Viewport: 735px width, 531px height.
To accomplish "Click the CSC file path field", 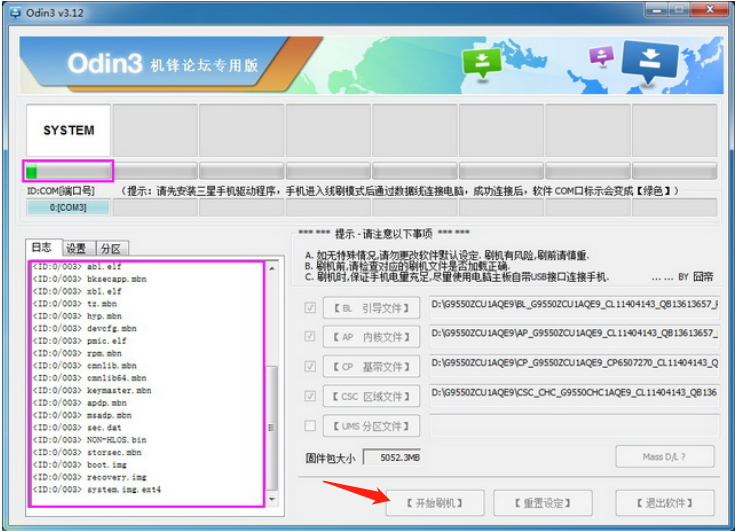I will [575, 395].
